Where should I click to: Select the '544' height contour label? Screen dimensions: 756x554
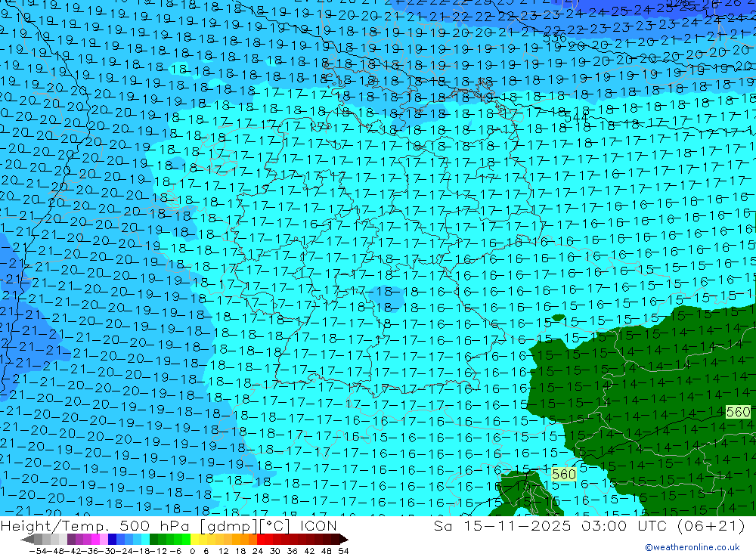(x=575, y=118)
